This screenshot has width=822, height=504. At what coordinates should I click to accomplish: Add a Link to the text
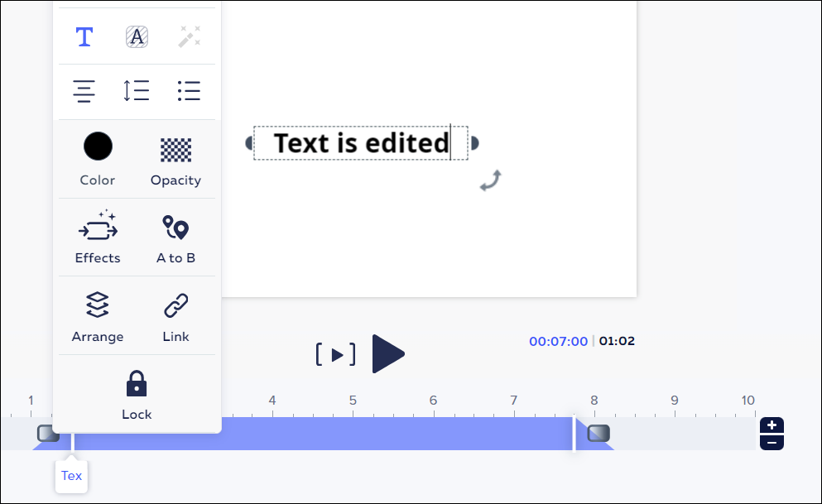(175, 316)
